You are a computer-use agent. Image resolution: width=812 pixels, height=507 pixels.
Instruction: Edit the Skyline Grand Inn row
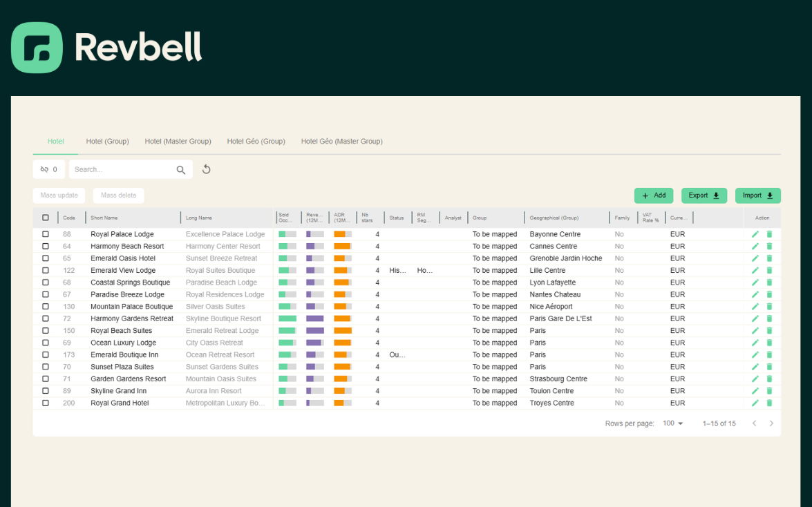coord(755,390)
